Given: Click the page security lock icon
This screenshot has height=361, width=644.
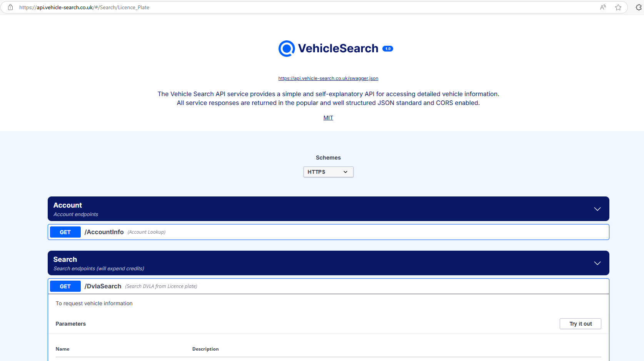Looking at the screenshot, I should pyautogui.click(x=10, y=7).
